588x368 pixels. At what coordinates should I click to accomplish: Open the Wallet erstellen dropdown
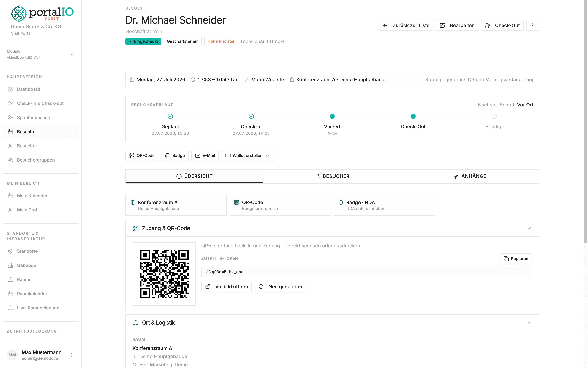pyautogui.click(x=248, y=156)
